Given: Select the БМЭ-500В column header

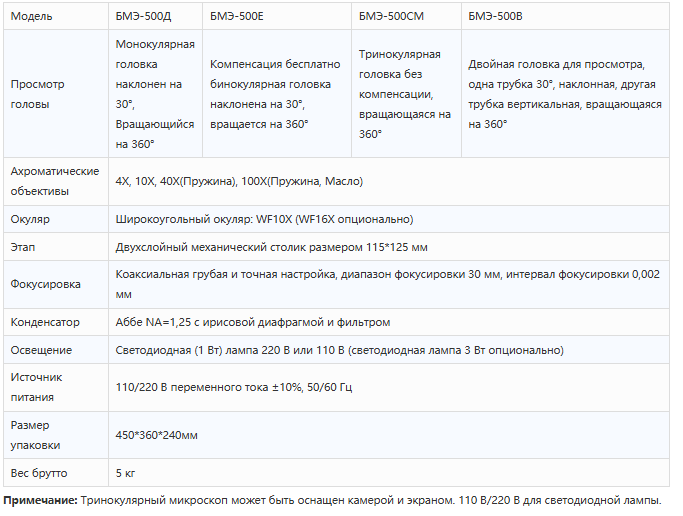Looking at the screenshot, I should click(565, 16).
